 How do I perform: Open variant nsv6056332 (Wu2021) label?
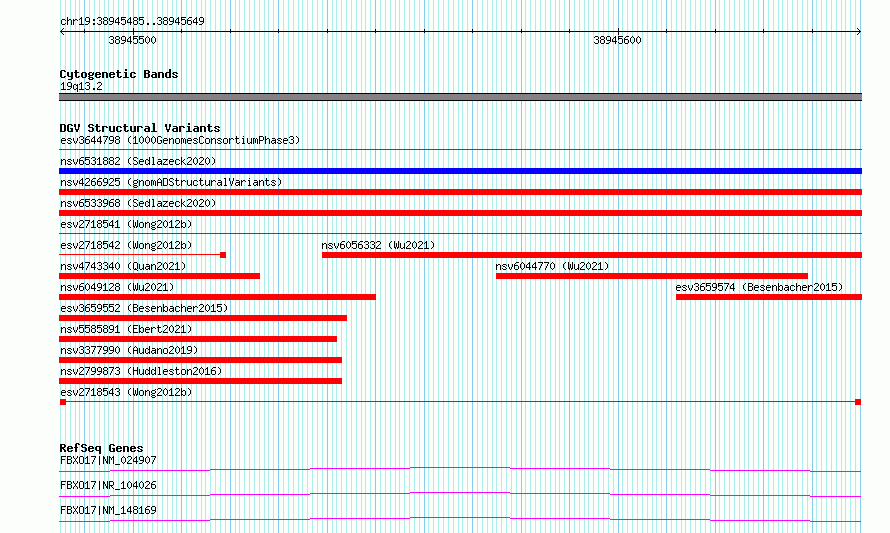click(x=378, y=245)
